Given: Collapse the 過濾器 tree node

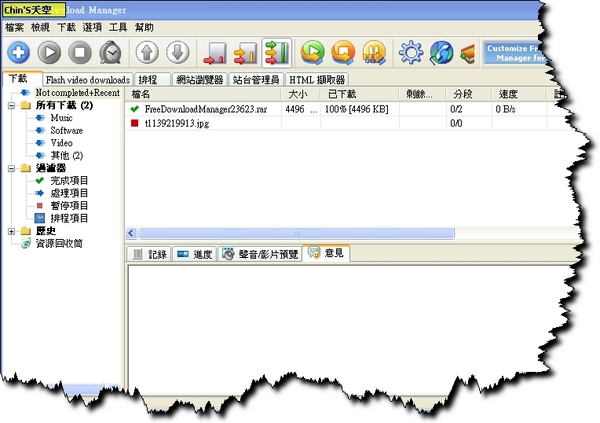Looking at the screenshot, I should tap(11, 168).
